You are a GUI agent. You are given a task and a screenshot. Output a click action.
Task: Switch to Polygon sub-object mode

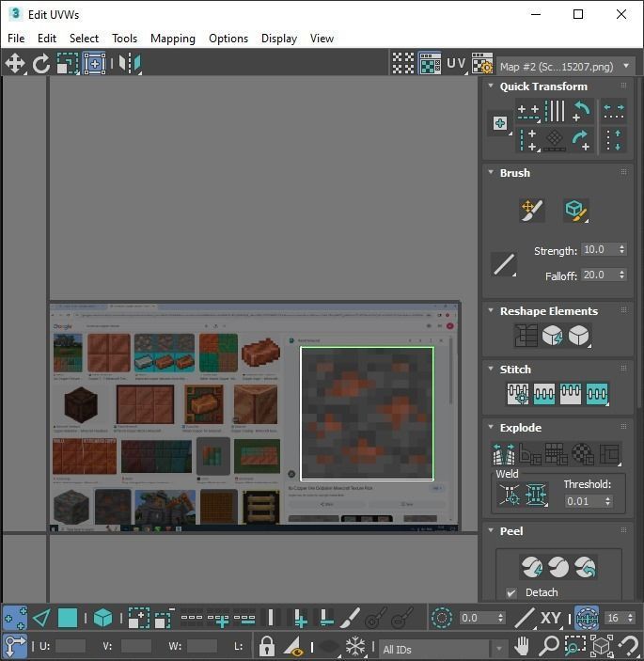pos(68,619)
